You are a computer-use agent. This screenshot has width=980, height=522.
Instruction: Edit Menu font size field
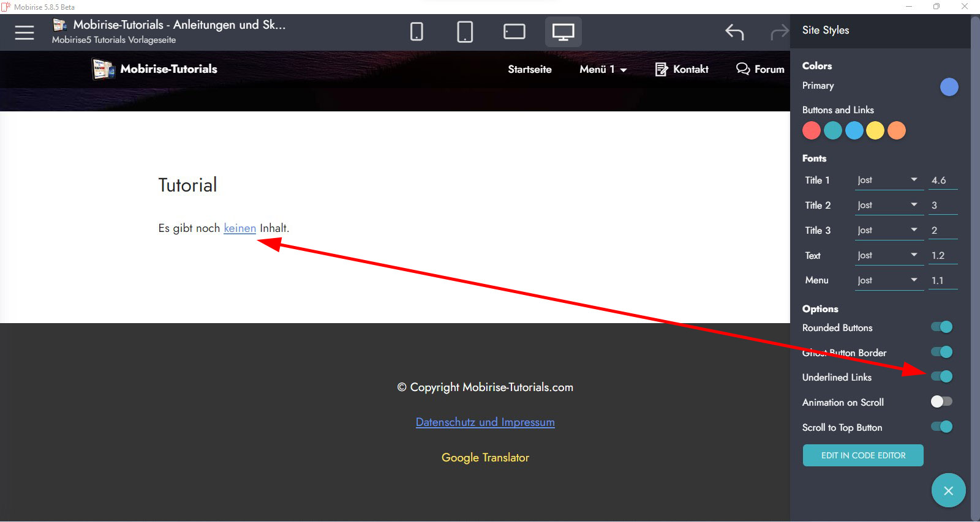[943, 280]
